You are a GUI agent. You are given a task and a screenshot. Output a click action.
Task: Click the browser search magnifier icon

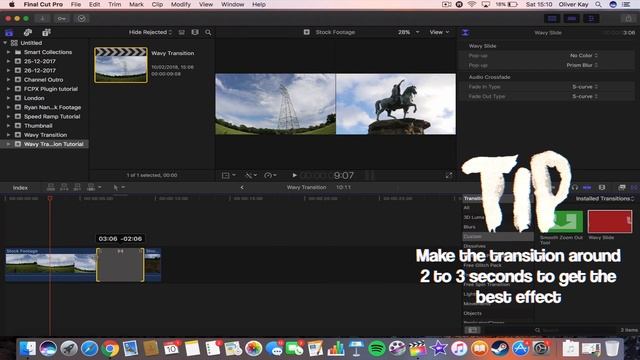[x=208, y=32]
